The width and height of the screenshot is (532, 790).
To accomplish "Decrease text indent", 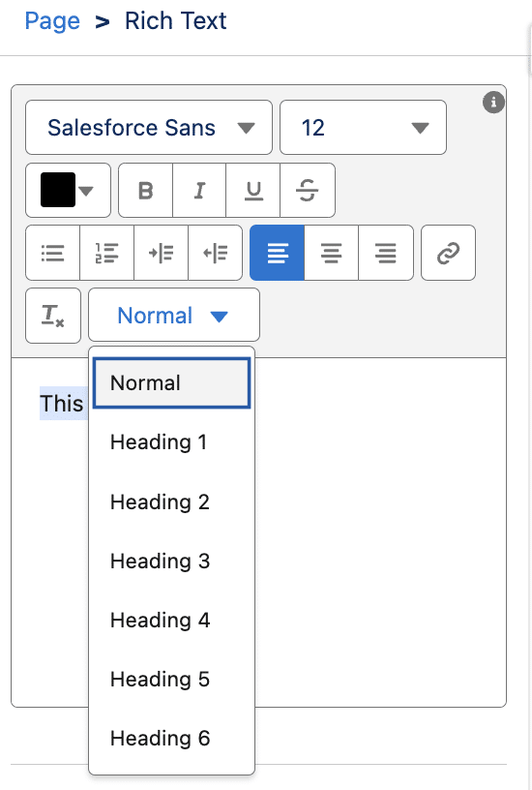I will point(215,253).
